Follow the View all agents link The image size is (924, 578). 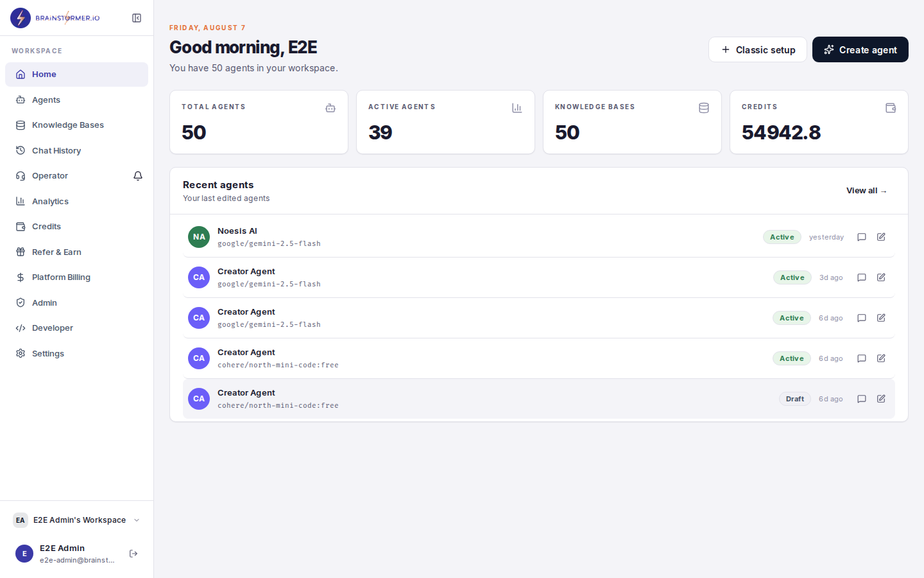click(866, 191)
